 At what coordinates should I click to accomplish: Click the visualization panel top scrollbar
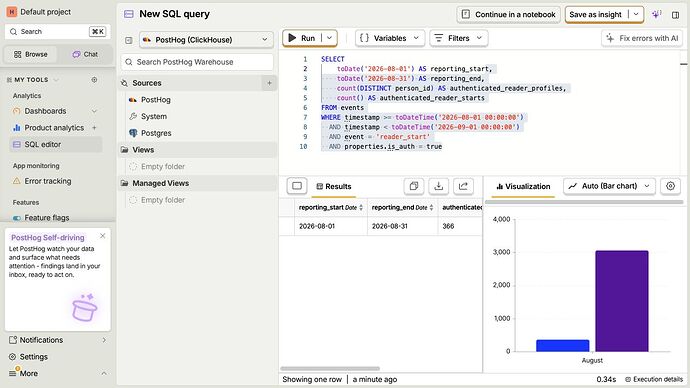[584, 202]
